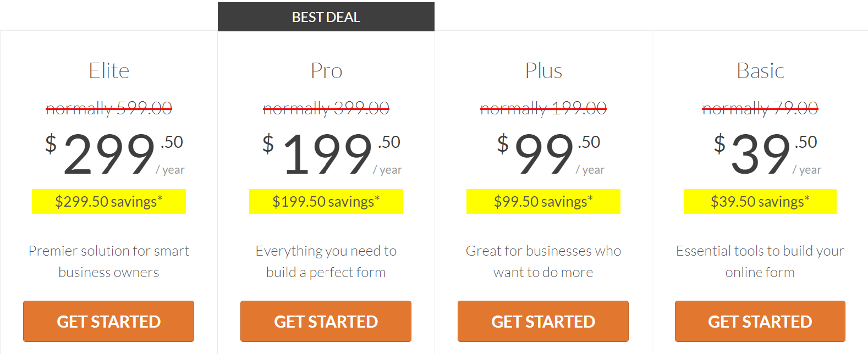The width and height of the screenshot is (868, 354).
Task: Click the Premier solution for smart business owners text
Action: [109, 261]
